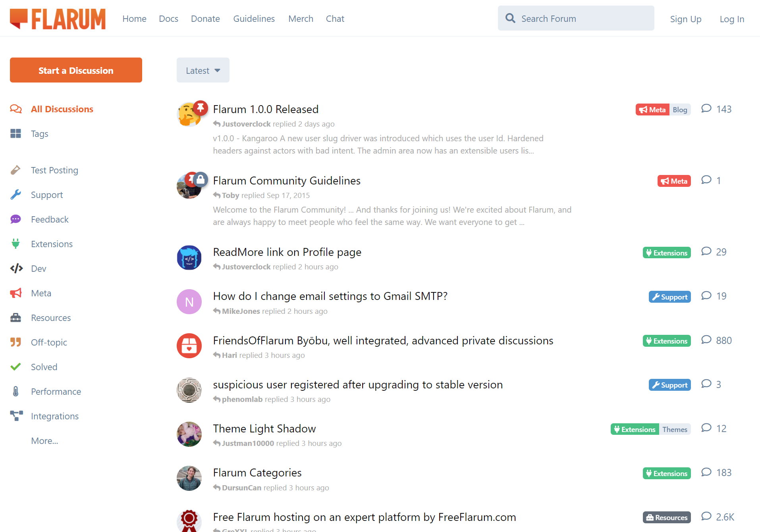Image resolution: width=760 pixels, height=532 pixels.
Task: Open the Merch menu item
Action: point(301,18)
